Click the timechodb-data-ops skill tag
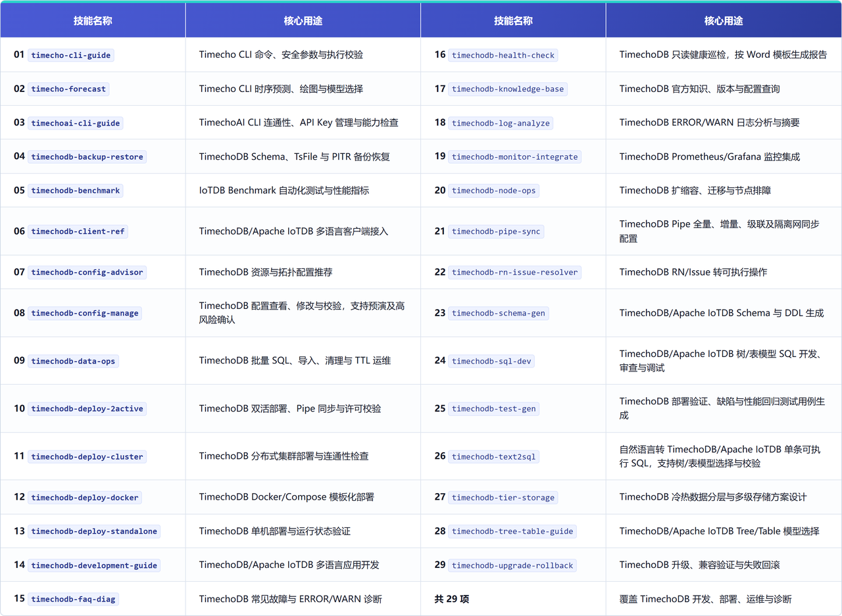Image resolution: width=842 pixels, height=616 pixels. point(73,361)
